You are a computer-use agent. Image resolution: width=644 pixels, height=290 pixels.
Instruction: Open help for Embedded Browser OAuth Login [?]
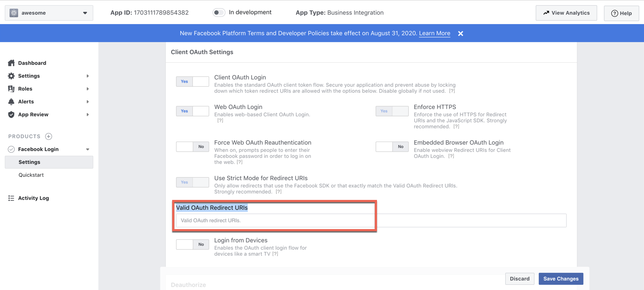coord(451,156)
